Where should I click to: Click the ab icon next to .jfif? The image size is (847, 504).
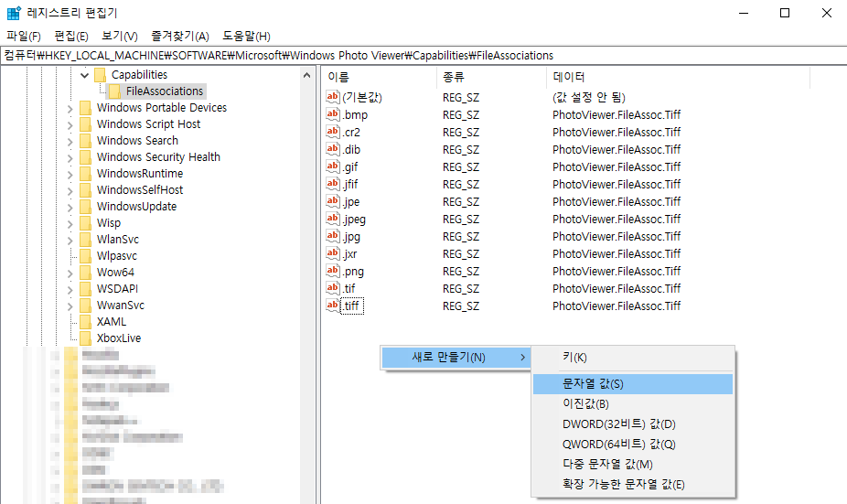coord(333,184)
